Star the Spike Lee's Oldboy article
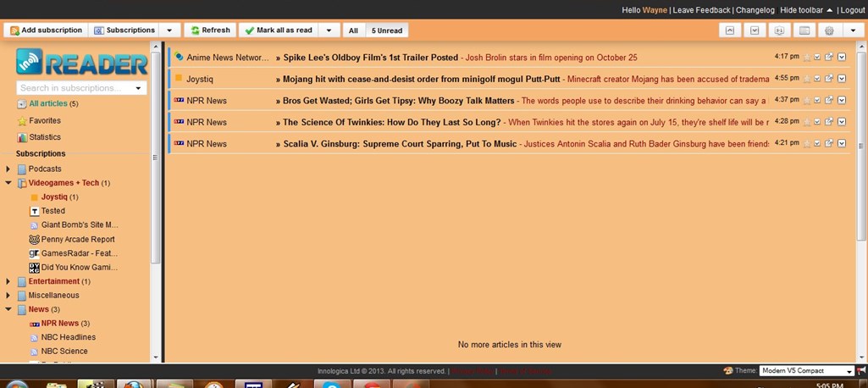 pyautogui.click(x=806, y=57)
